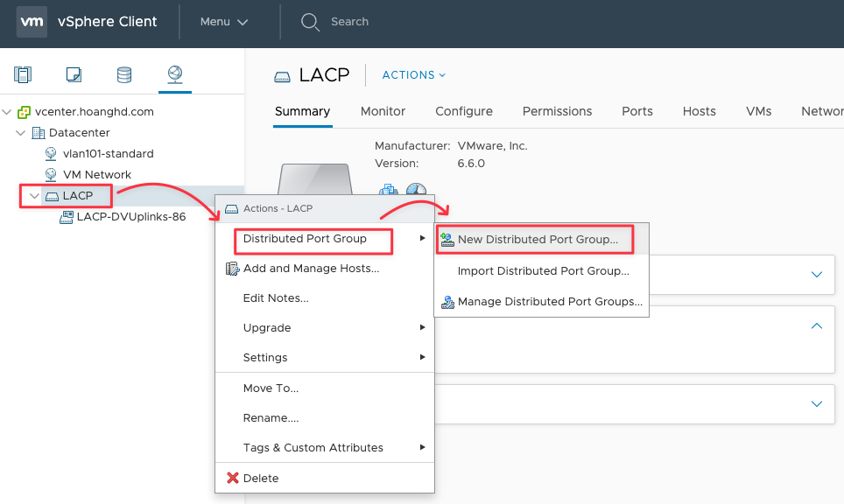The width and height of the screenshot is (844, 504).
Task: Click the distributed switch icon by the LACP title
Action: point(282,77)
